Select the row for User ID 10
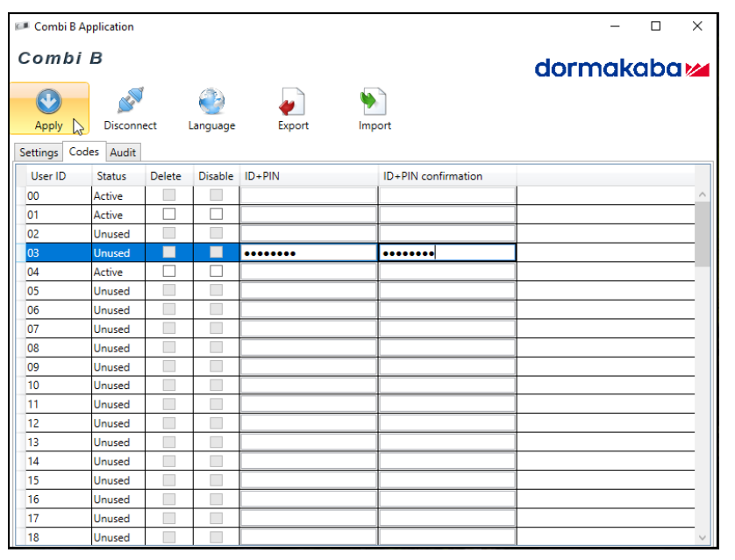The height and width of the screenshot is (560, 735). [x=58, y=386]
